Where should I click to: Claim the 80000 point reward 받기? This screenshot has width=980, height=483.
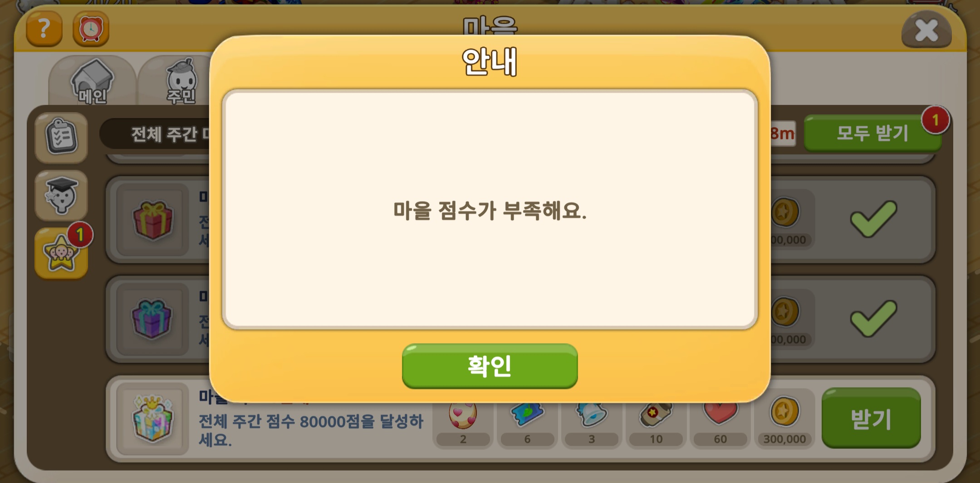[x=871, y=418]
